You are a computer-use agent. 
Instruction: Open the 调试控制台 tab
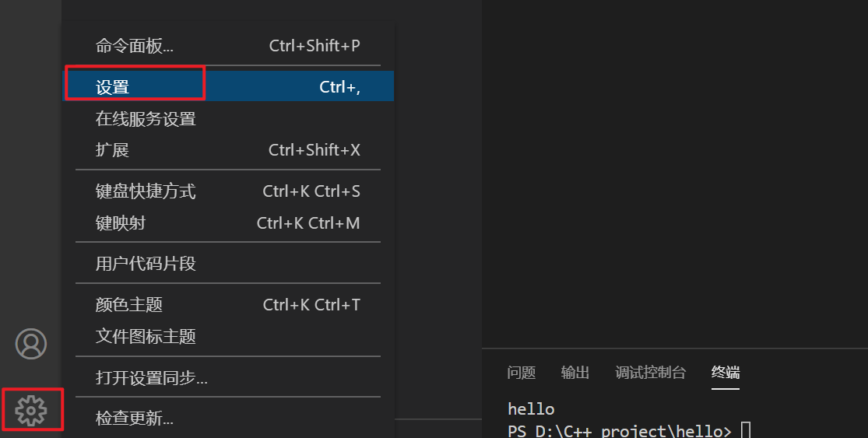tap(651, 372)
